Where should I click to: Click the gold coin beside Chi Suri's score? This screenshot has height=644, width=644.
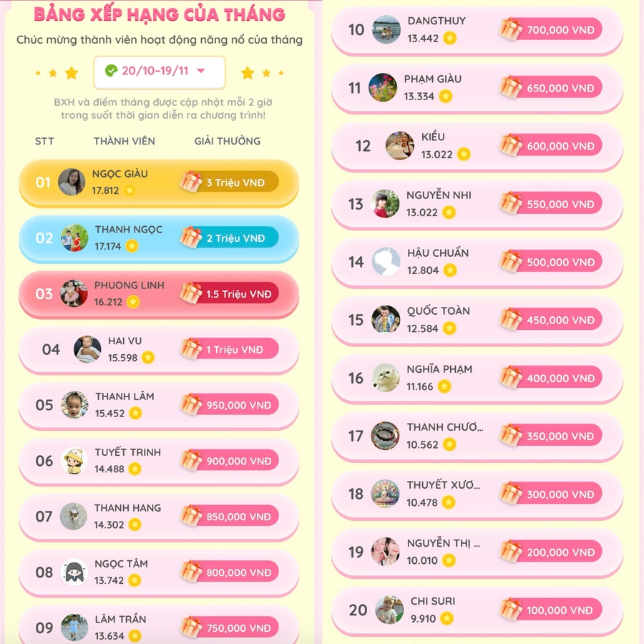coord(447,618)
